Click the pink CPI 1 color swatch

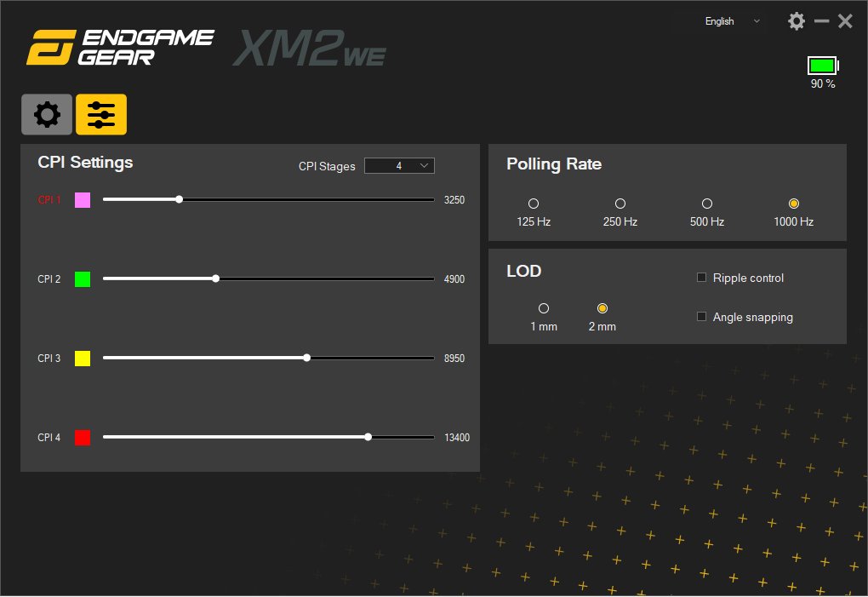(83, 200)
